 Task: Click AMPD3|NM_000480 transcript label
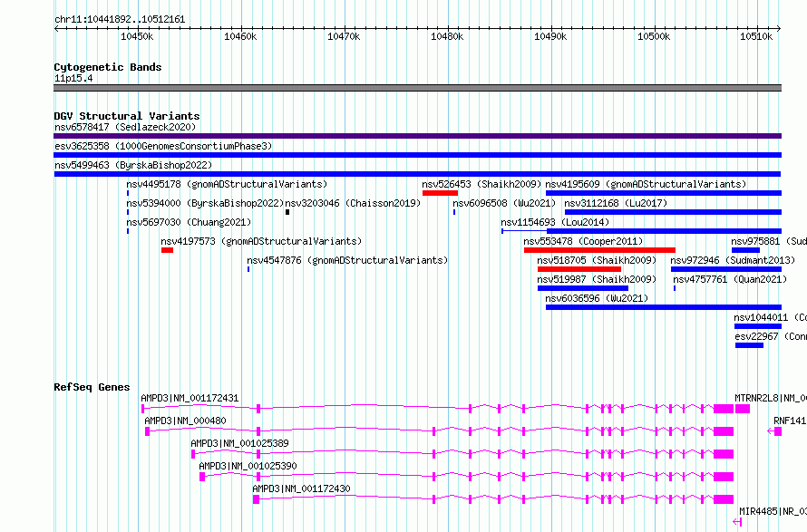pyautogui.click(x=185, y=421)
